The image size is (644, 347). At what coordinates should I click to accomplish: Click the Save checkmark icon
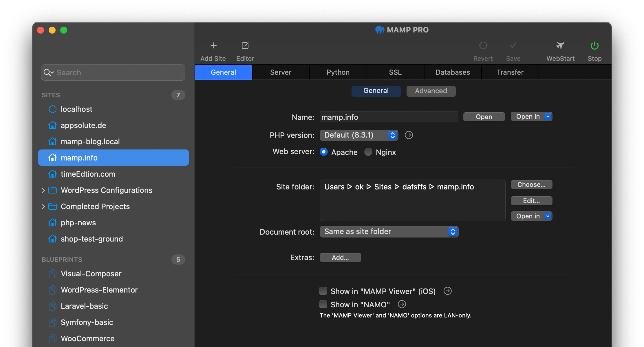coord(513,45)
